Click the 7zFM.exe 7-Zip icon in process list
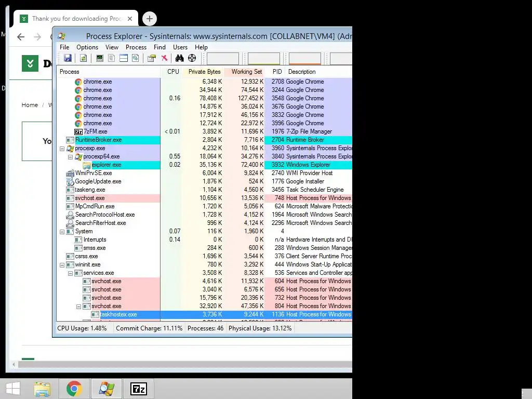 (78, 131)
